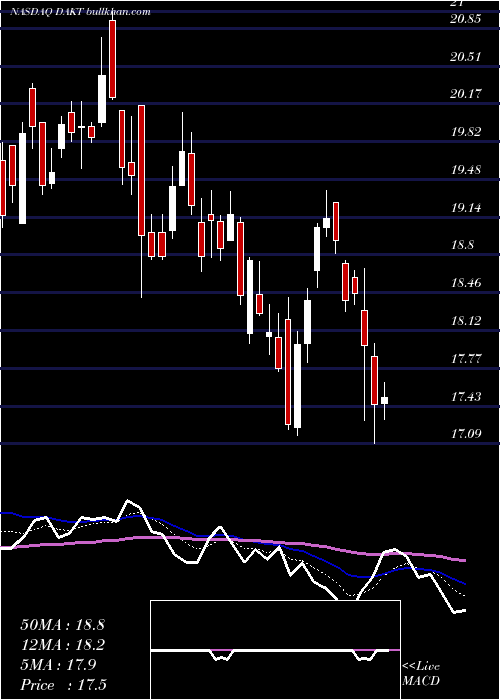Click the 18.8 price axis label
This screenshot has height=700, width=500.
point(462,245)
